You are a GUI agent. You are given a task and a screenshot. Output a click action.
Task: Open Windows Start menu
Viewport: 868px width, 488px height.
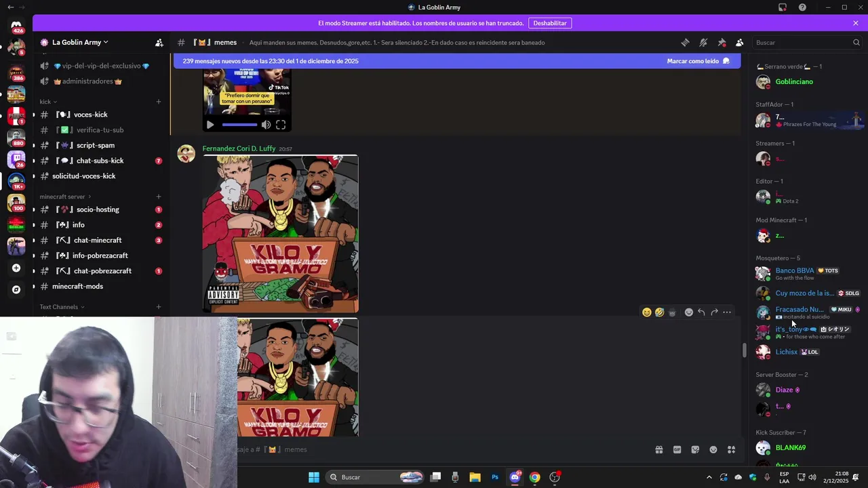point(313,477)
